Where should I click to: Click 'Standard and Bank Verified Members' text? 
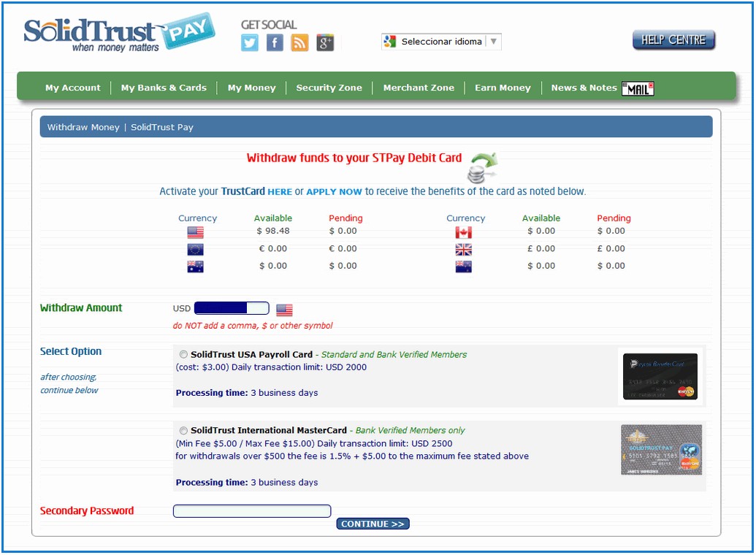(394, 355)
